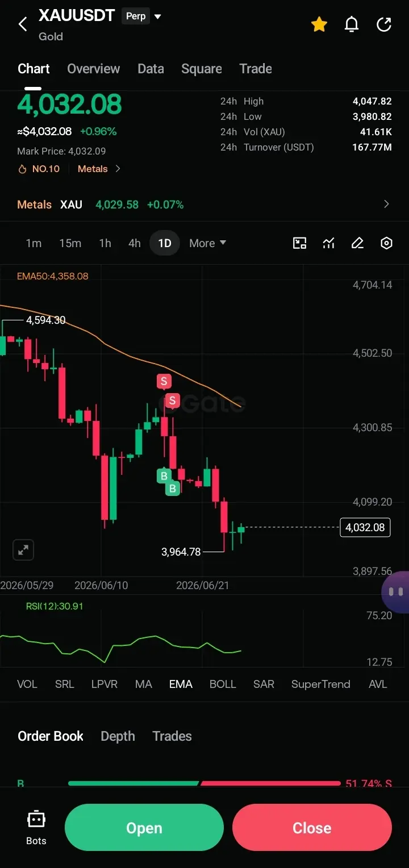Switch to the Order Book tab
Image resolution: width=409 pixels, height=868 pixels.
tap(51, 736)
